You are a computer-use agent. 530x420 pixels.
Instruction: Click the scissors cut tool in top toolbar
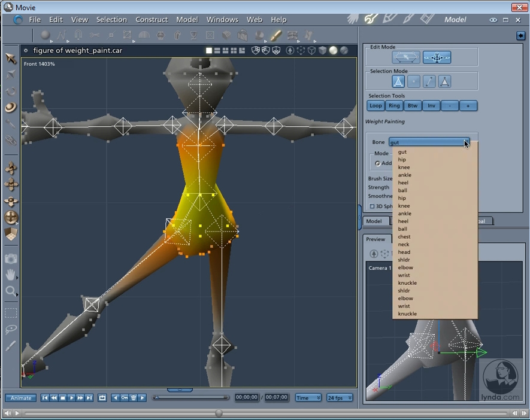[95, 35]
